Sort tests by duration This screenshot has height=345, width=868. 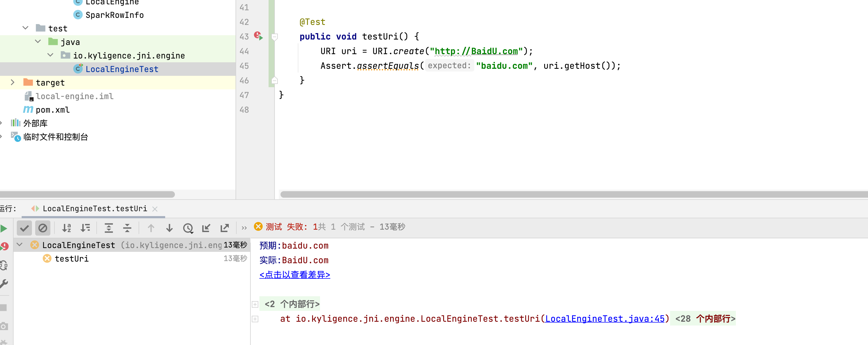86,228
